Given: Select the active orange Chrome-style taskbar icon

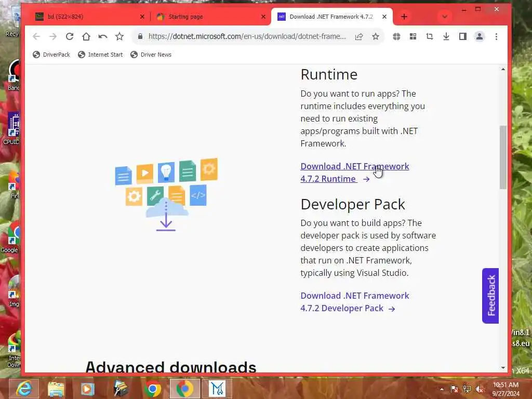Looking at the screenshot, I should [184, 389].
